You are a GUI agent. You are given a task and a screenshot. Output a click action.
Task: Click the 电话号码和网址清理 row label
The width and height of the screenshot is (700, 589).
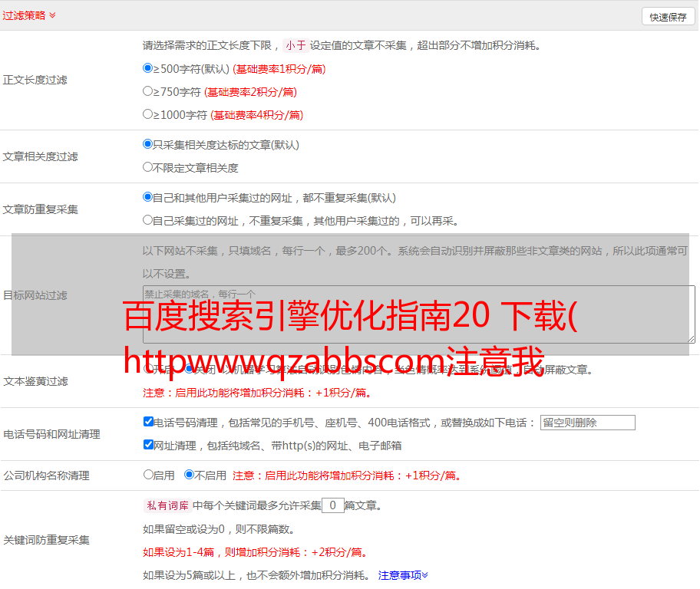point(51,434)
